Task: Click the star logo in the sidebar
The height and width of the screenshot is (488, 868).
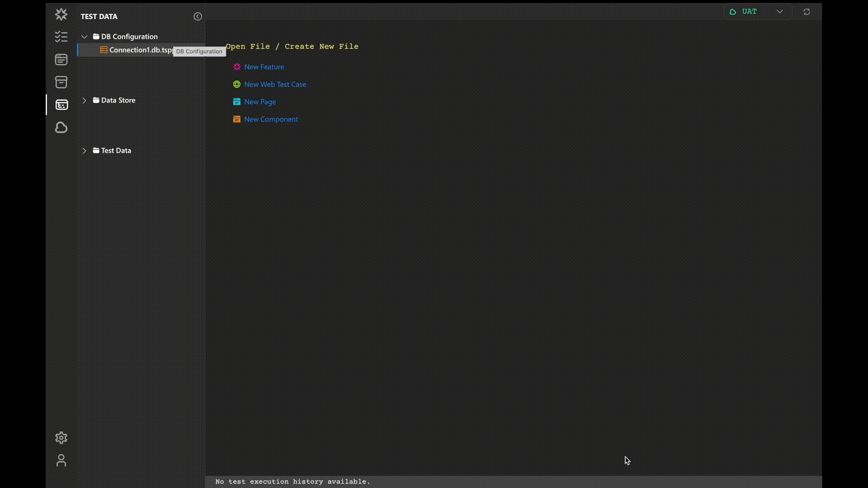Action: (61, 14)
